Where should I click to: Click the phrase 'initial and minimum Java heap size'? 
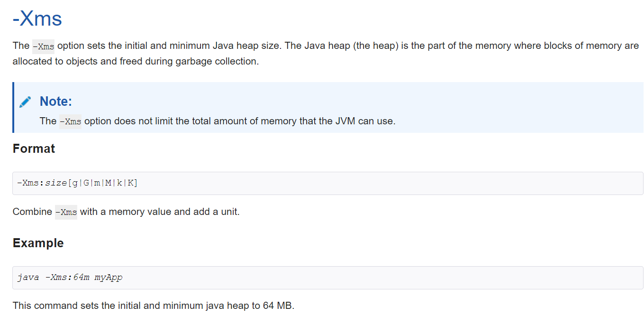(183, 46)
